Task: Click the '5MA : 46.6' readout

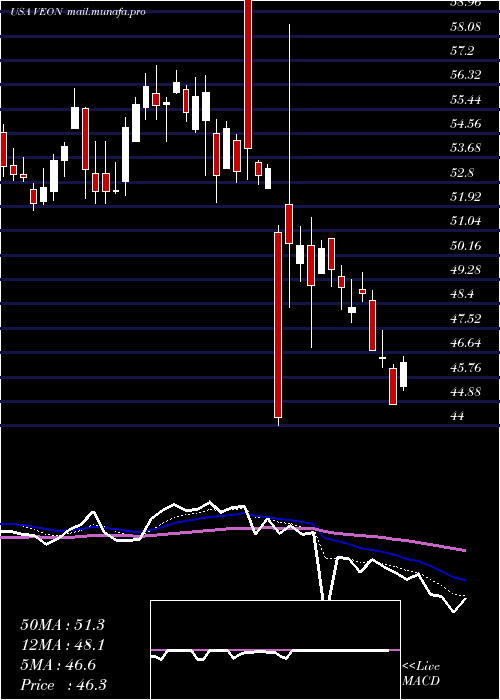Action: click(x=58, y=665)
